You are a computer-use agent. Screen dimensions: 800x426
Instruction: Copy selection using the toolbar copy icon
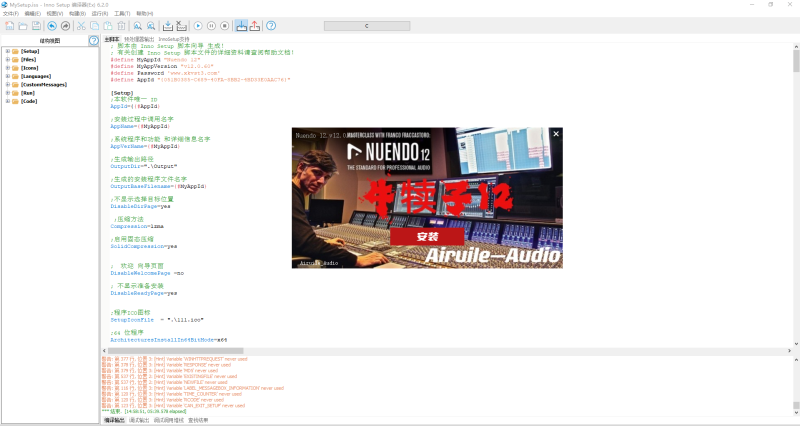click(x=94, y=26)
